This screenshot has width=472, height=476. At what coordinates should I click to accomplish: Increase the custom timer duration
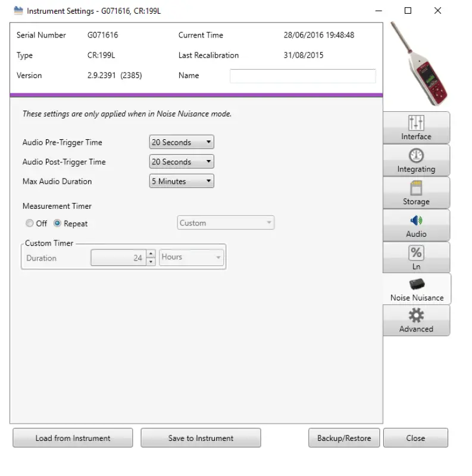pos(151,253)
